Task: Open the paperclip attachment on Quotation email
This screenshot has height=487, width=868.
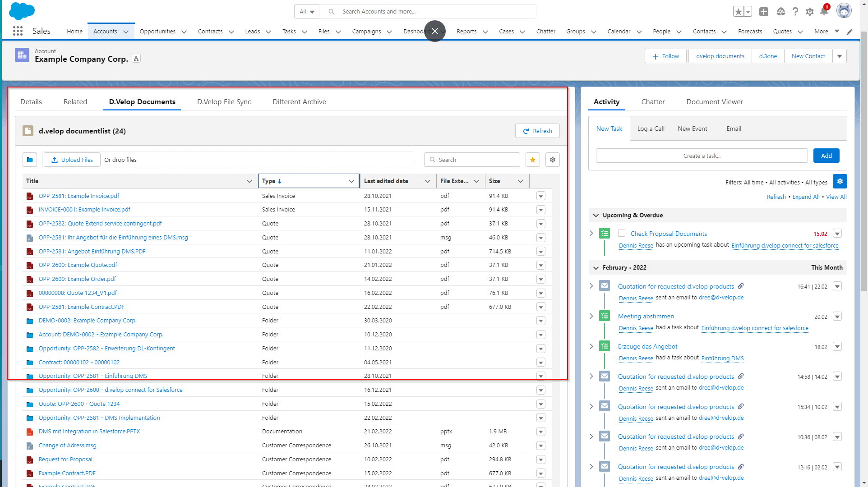Action: click(741, 286)
